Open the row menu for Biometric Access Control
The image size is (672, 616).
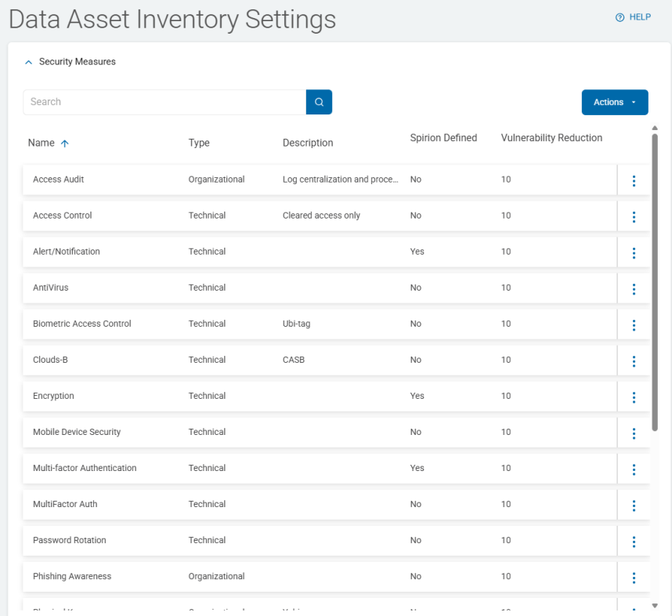pos(634,324)
